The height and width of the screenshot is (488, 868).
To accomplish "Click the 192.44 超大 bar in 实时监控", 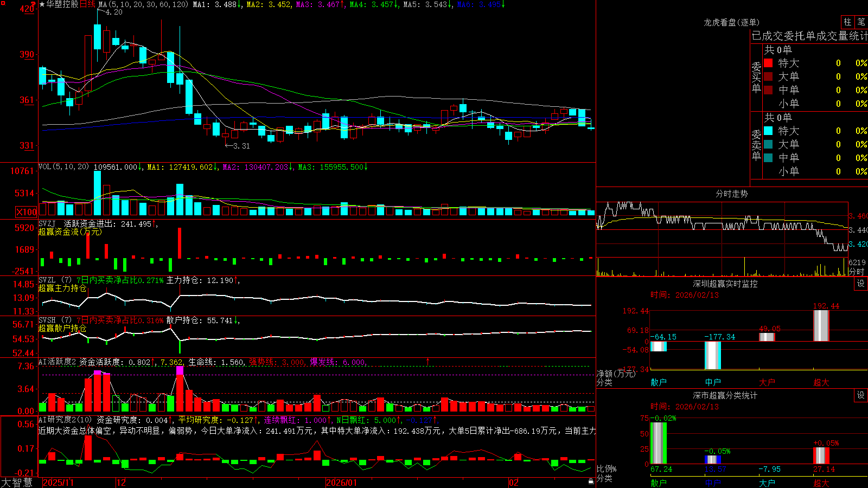I will click(821, 325).
